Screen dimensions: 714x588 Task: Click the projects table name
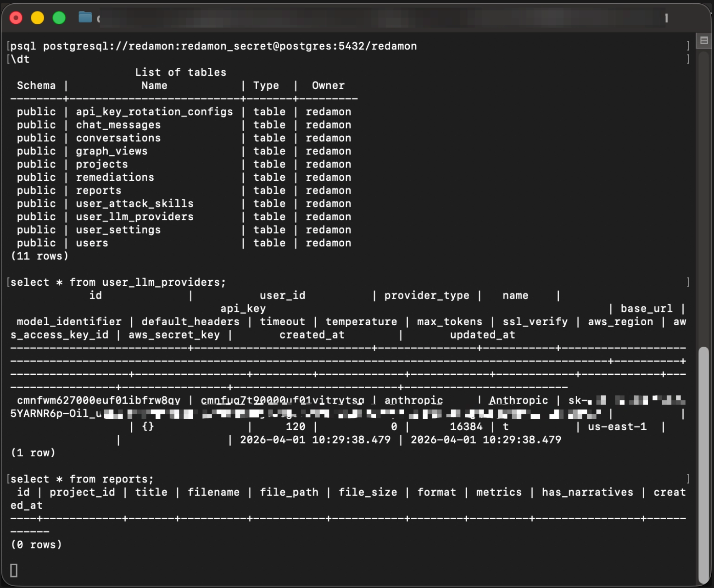102,164
